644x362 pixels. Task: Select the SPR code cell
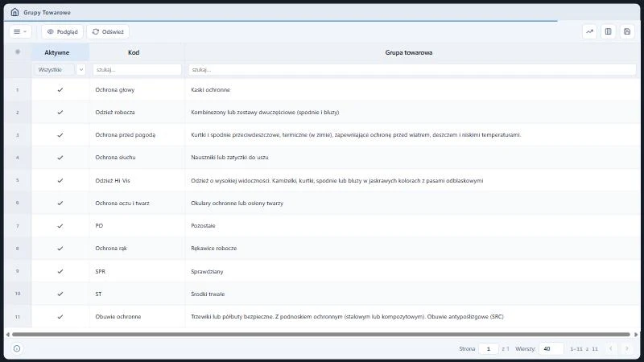tap(137, 271)
